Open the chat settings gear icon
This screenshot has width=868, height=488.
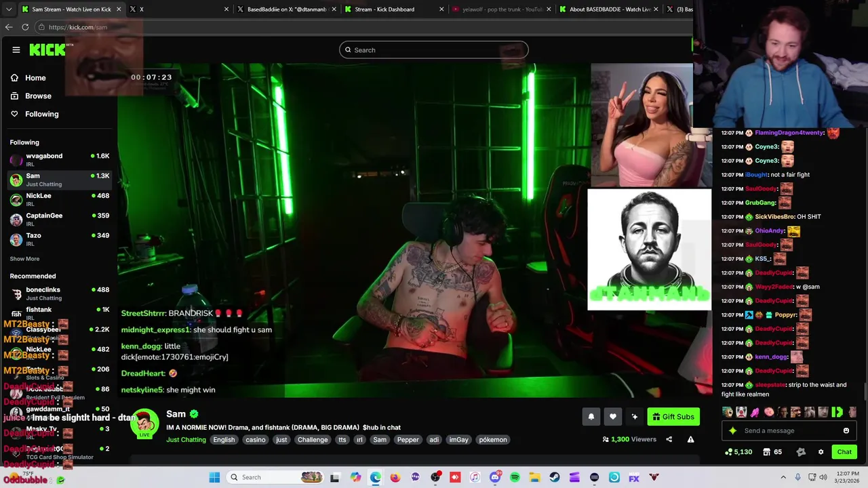click(x=821, y=452)
